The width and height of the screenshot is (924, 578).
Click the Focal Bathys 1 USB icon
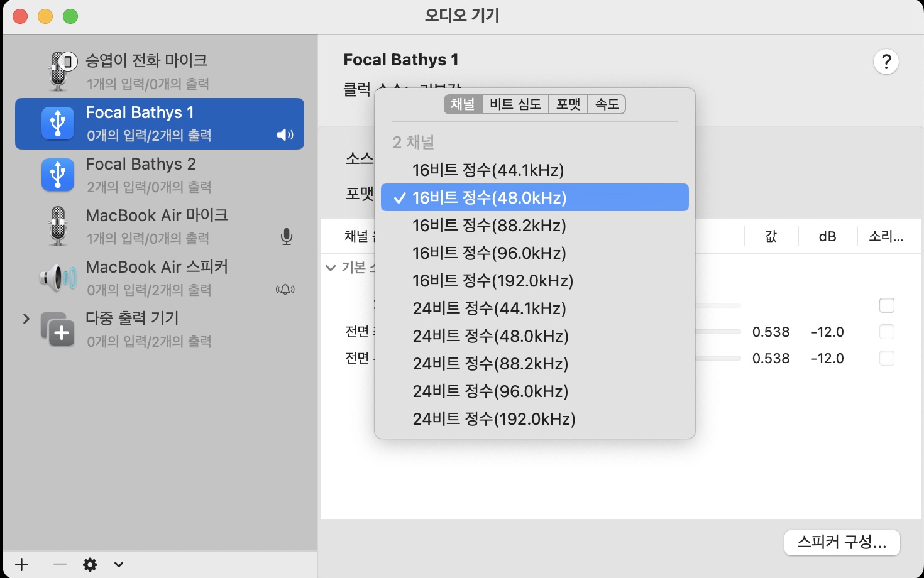[58, 123]
